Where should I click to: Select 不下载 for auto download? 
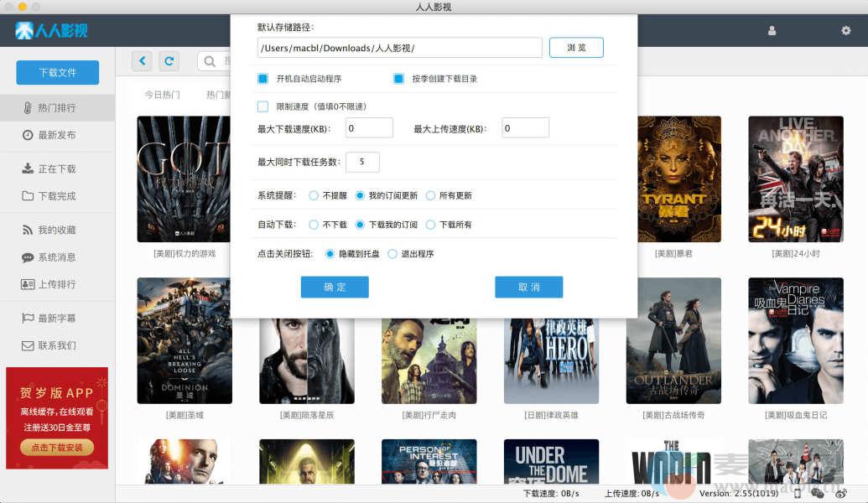click(x=314, y=225)
